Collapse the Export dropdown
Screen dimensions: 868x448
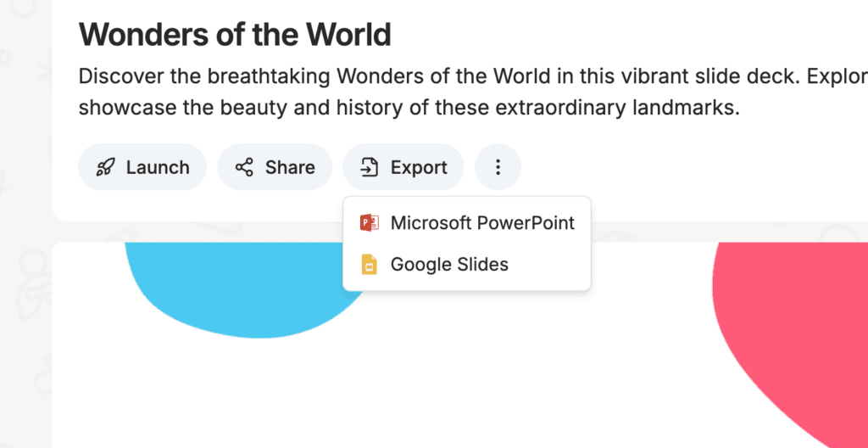coord(403,167)
